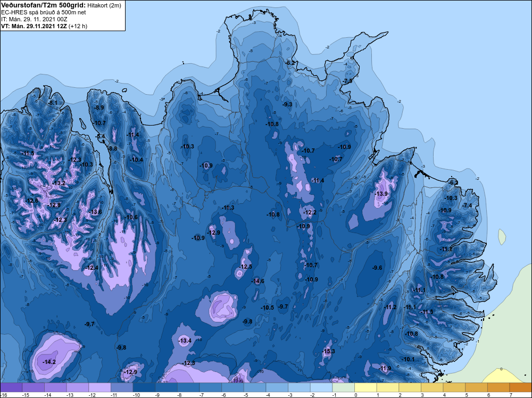
Task: Select the orange legend swatch between 6 and 7
Action: pos(498,387)
